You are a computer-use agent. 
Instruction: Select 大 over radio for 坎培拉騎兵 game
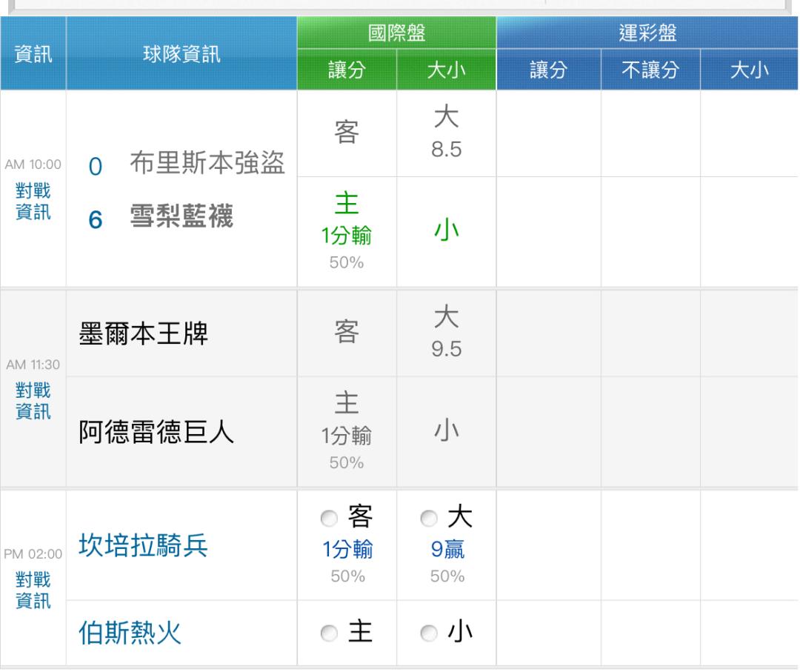pyautogui.click(x=429, y=519)
